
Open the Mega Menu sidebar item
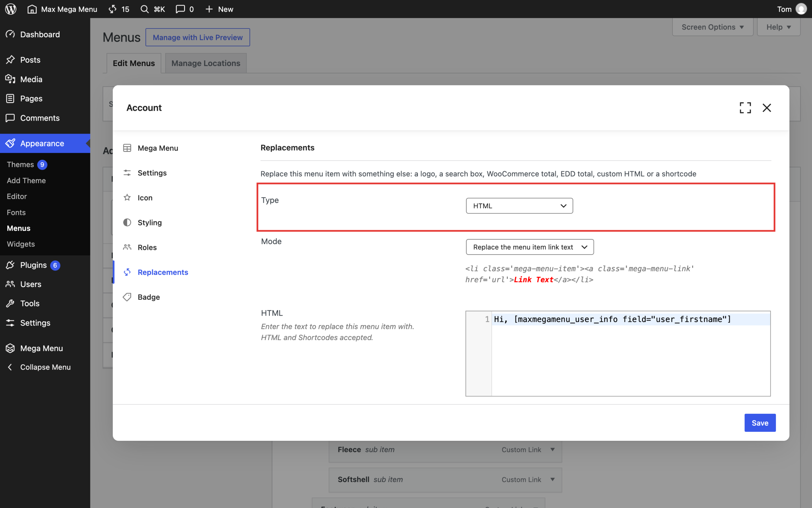[45, 348]
